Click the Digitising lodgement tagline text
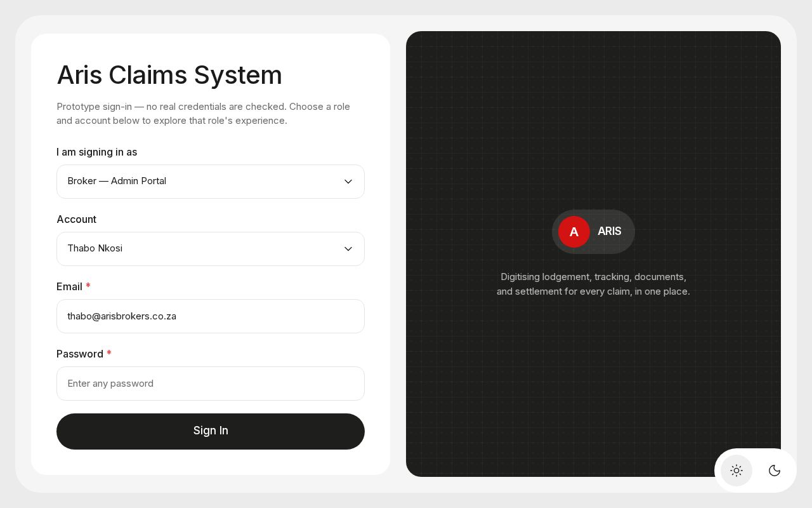Viewport: 812px width, 508px height. 593,284
